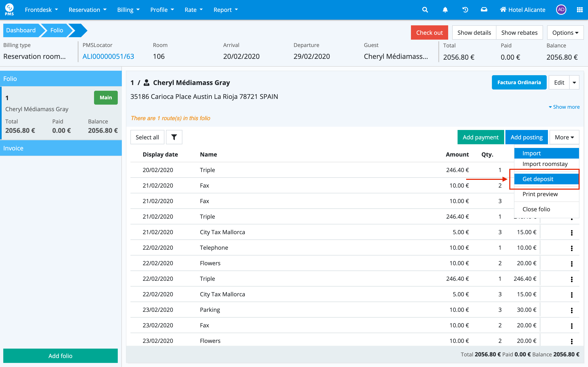Open three-dot menu for Parking row

571,310
